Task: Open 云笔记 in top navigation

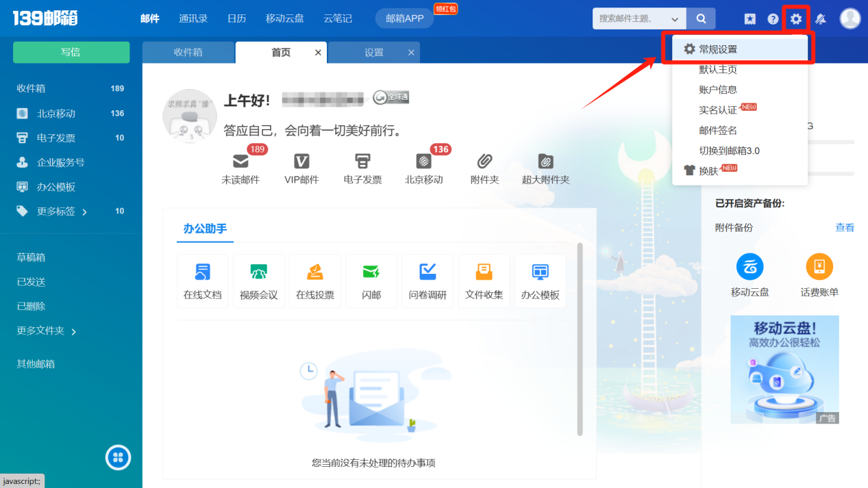Action: [x=338, y=18]
